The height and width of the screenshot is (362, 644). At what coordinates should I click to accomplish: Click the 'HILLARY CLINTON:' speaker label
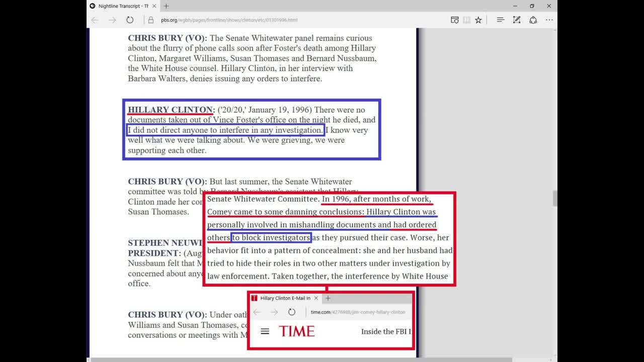pos(172,110)
